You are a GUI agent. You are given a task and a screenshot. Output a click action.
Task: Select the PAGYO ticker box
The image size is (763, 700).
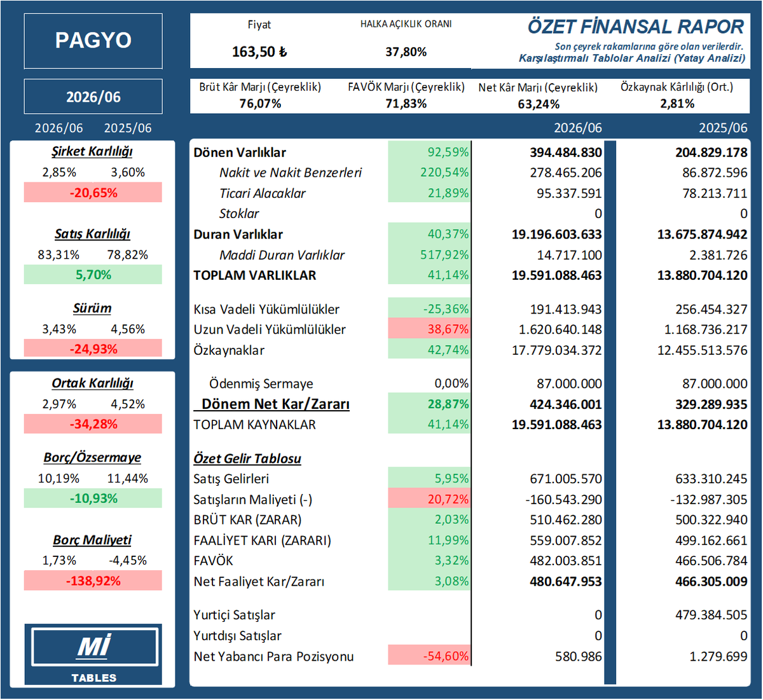click(93, 41)
